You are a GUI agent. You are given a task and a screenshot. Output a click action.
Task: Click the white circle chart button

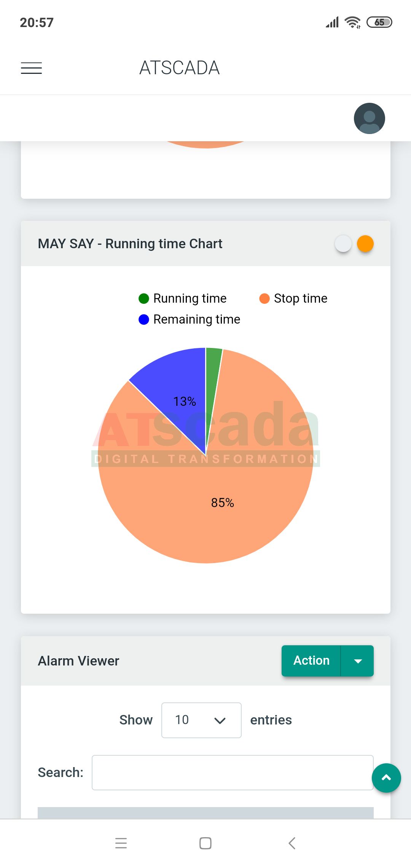(343, 244)
